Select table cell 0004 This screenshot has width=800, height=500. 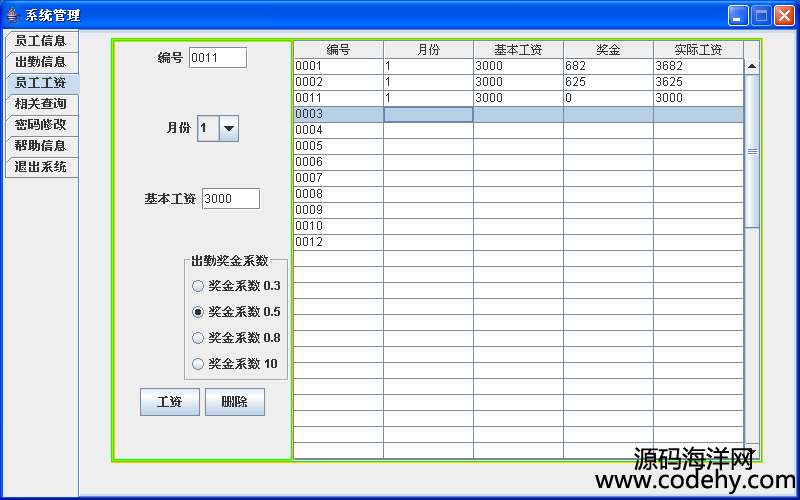[x=338, y=130]
